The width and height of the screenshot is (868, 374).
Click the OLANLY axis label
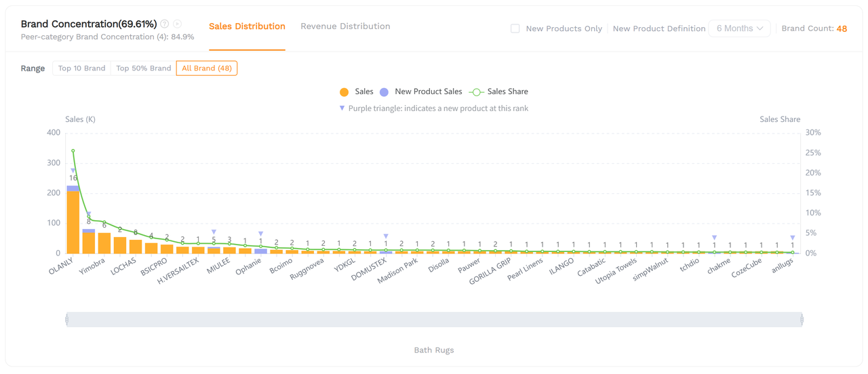61,266
